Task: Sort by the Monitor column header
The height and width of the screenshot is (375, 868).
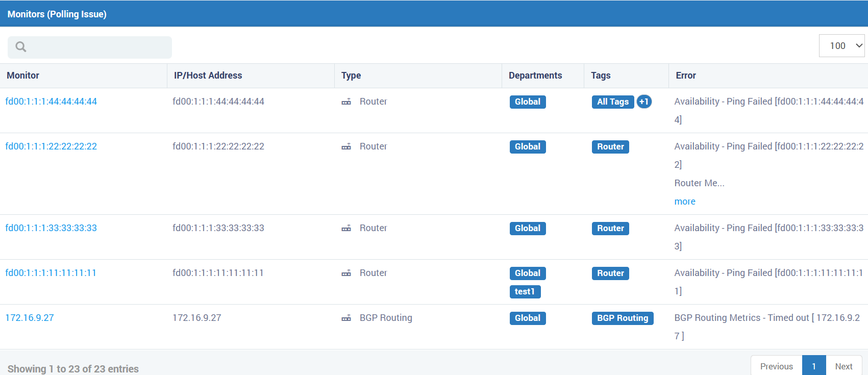Action: 23,76
